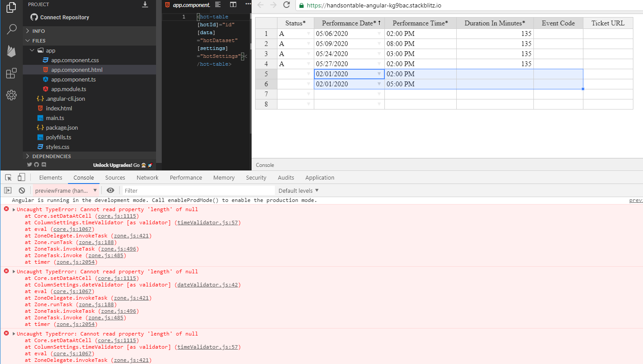The width and height of the screenshot is (643, 364).
Task: Open the Firebase deploy sidebar icon
Action: pyautogui.click(x=11, y=51)
